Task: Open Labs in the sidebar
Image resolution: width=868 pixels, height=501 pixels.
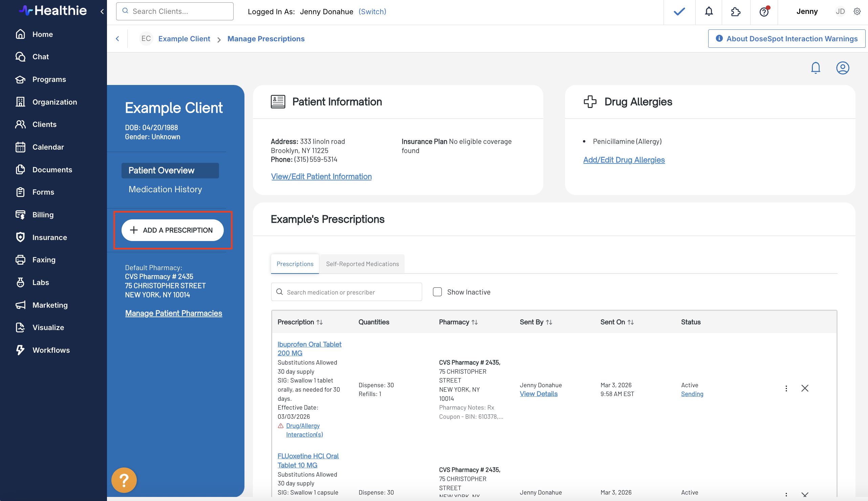Action: pyautogui.click(x=41, y=283)
